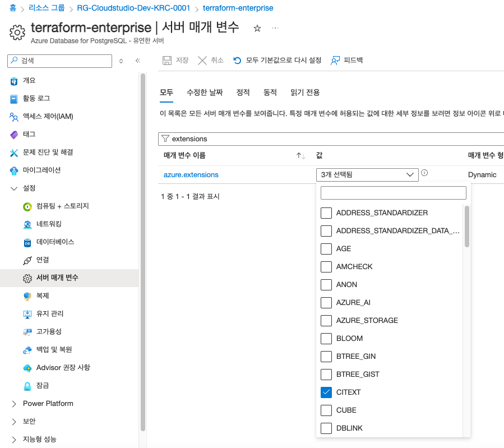Collapse the 설정 settings section
Image resolution: width=504 pixels, height=448 pixels.
click(14, 188)
